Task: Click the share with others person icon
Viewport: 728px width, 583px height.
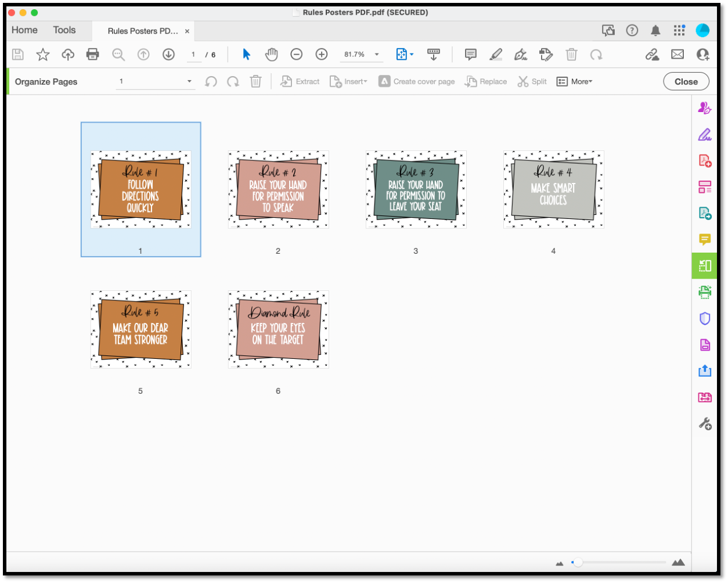Action: (x=703, y=55)
